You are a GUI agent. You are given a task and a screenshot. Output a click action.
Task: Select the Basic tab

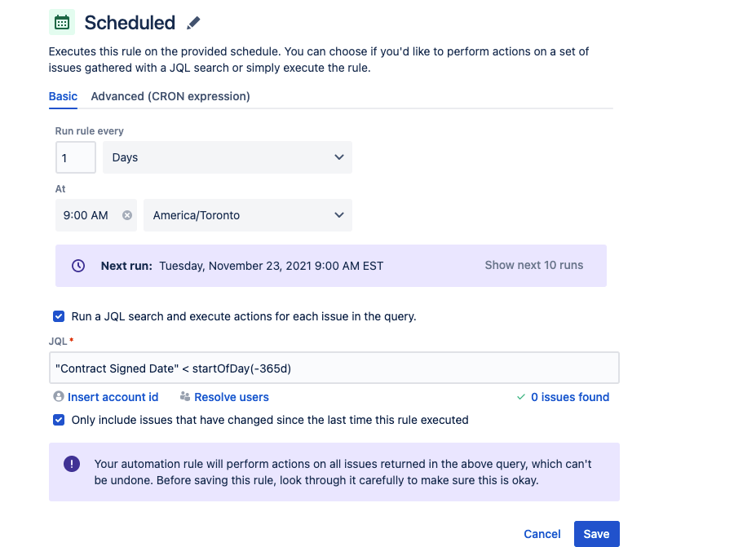[63, 96]
